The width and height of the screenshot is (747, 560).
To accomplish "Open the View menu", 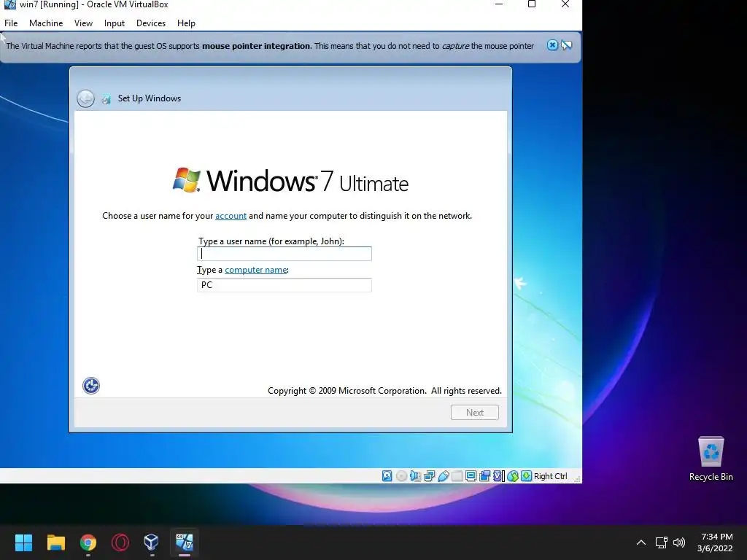I will point(83,23).
